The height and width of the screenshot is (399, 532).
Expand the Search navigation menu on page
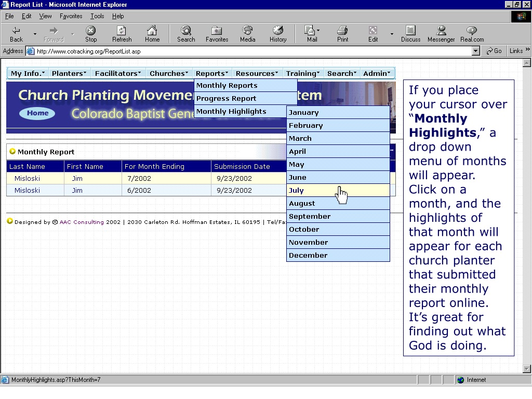tap(342, 73)
